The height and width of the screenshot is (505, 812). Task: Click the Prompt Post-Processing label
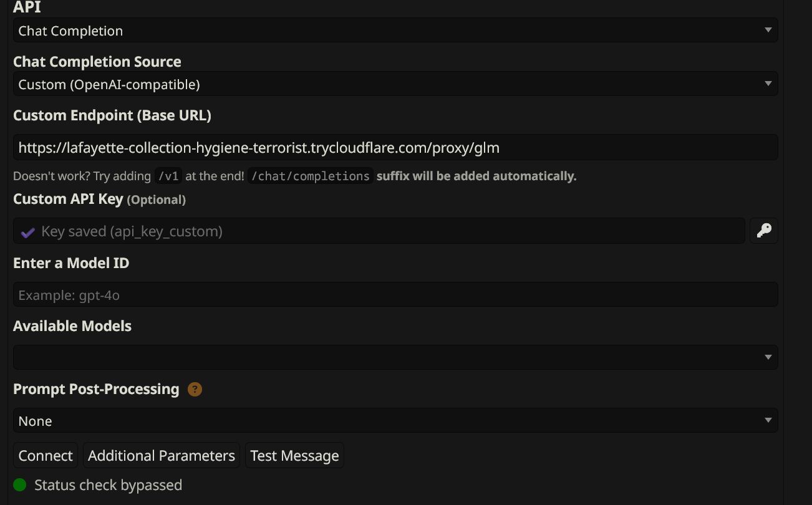(x=96, y=389)
